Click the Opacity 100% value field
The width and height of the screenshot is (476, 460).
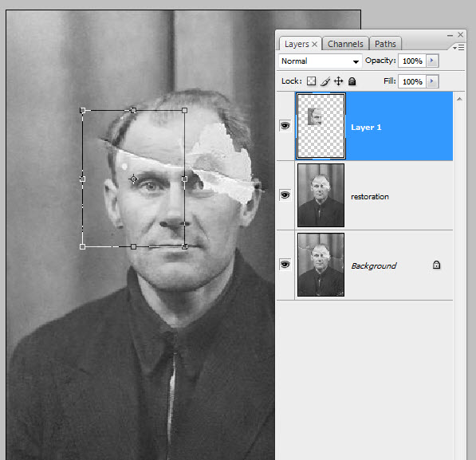tap(412, 61)
